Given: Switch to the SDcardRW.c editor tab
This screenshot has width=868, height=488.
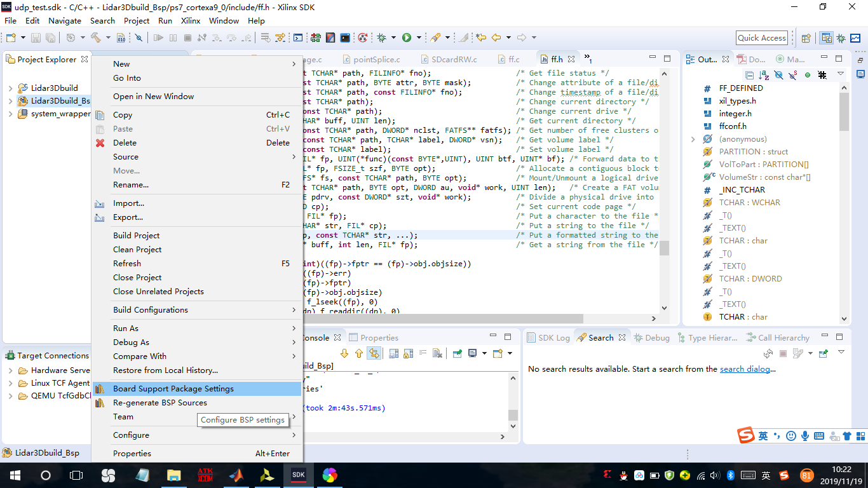Looking at the screenshot, I should [453, 59].
